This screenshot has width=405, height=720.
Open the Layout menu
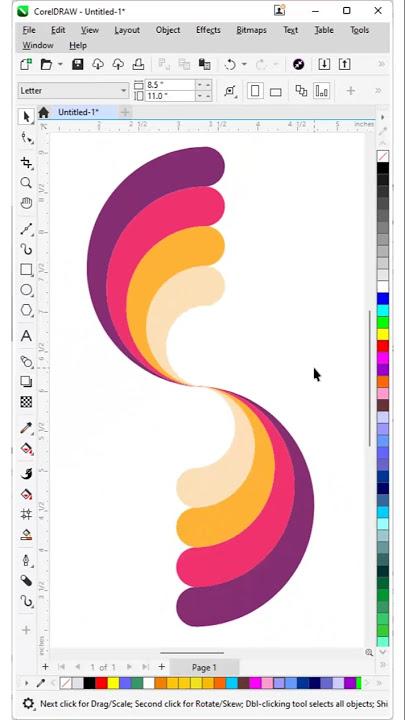tap(127, 30)
